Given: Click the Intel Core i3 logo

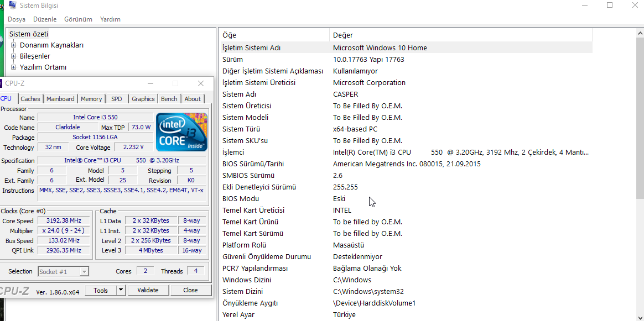Looking at the screenshot, I should click(x=181, y=132).
